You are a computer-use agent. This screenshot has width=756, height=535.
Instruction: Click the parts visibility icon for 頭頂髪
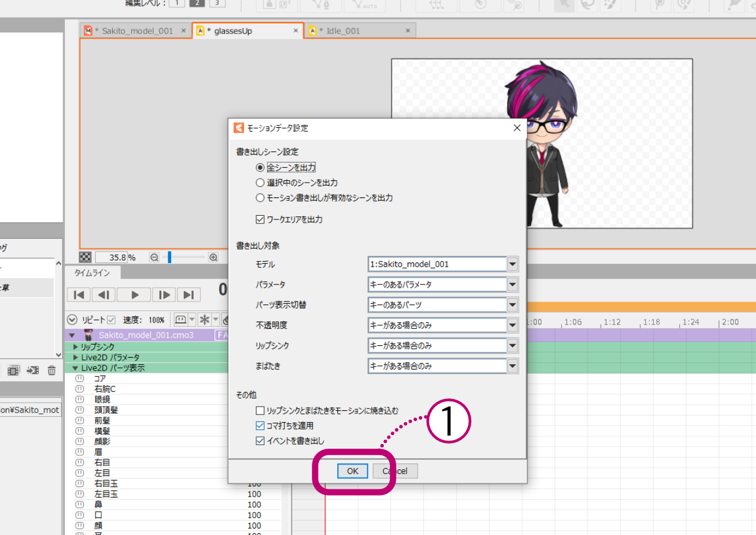pos(80,410)
